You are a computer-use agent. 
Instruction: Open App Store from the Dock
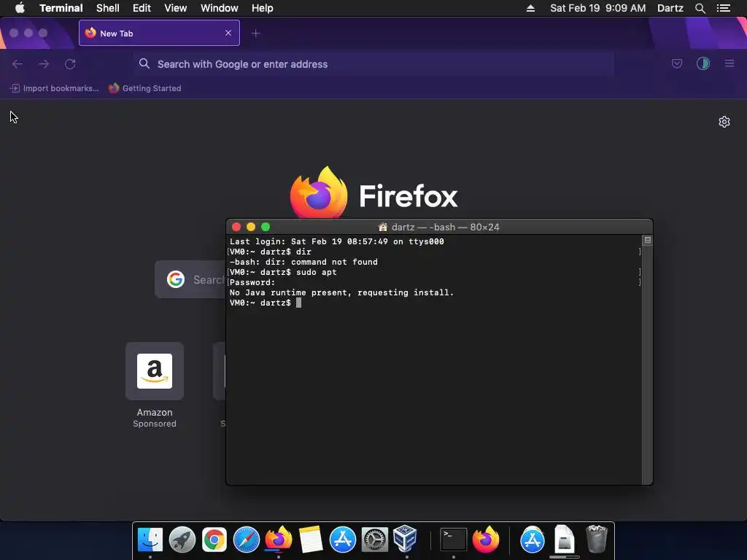tap(343, 540)
